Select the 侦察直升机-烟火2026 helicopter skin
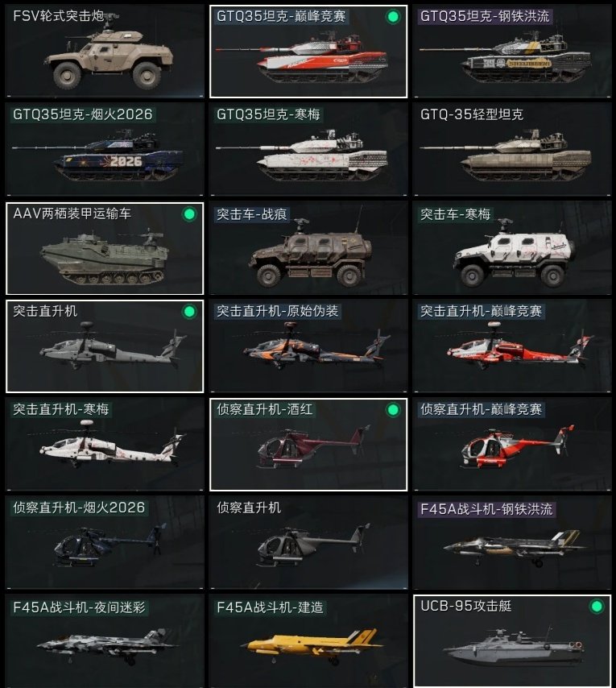Screen dimensions: 616x688 [x=105, y=543]
